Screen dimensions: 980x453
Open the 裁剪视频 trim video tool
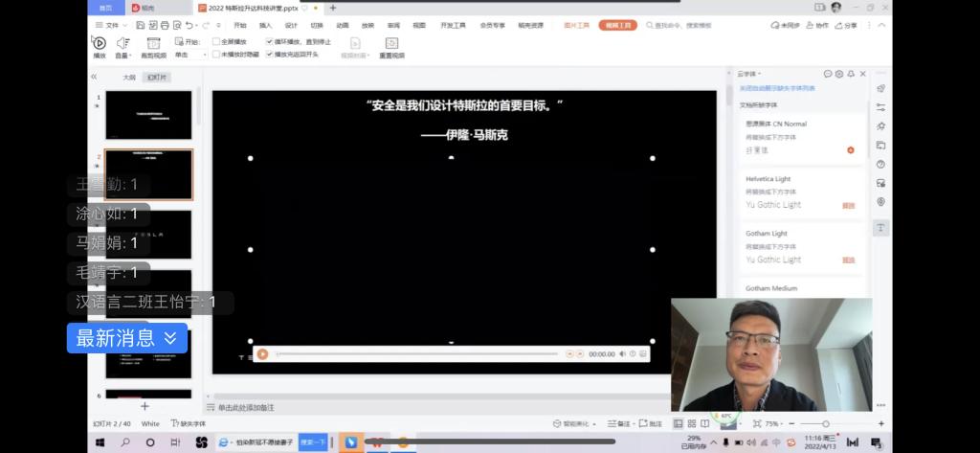pyautogui.click(x=153, y=47)
